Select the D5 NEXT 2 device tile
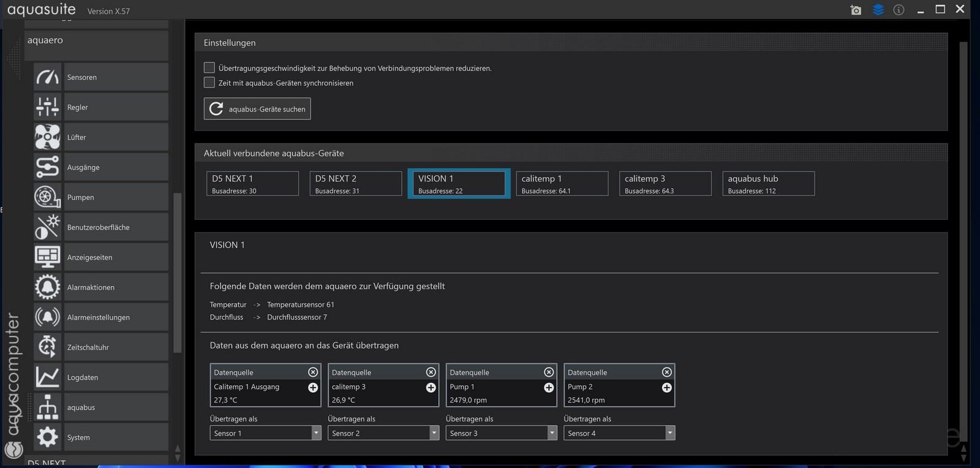 pyautogui.click(x=356, y=184)
